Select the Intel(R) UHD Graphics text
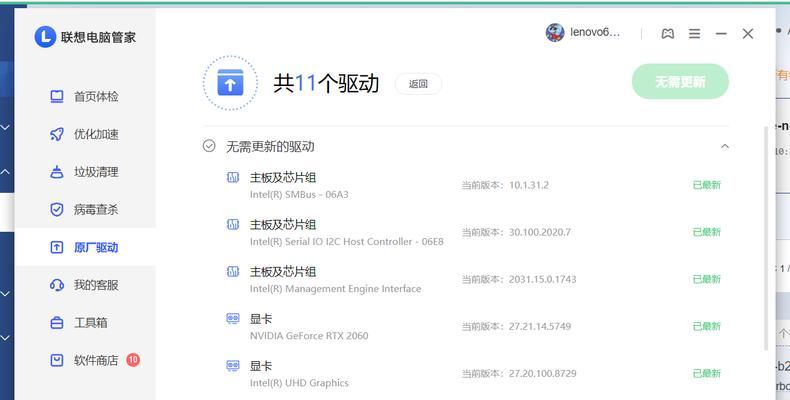 pos(299,383)
